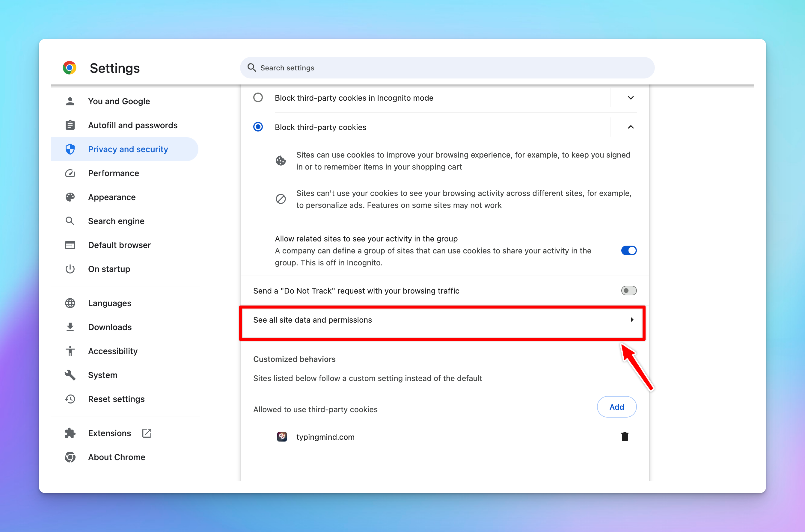Screen dimensions: 805x532
Task: Click the external link icon beside Extensions
Action: [147, 433]
